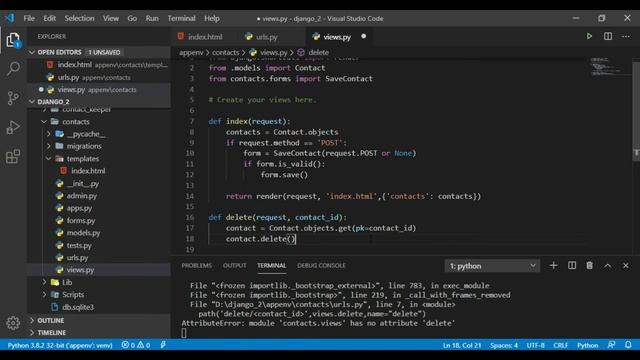Split the terminal panel
The width and height of the screenshot is (640, 360).
pos(572,266)
